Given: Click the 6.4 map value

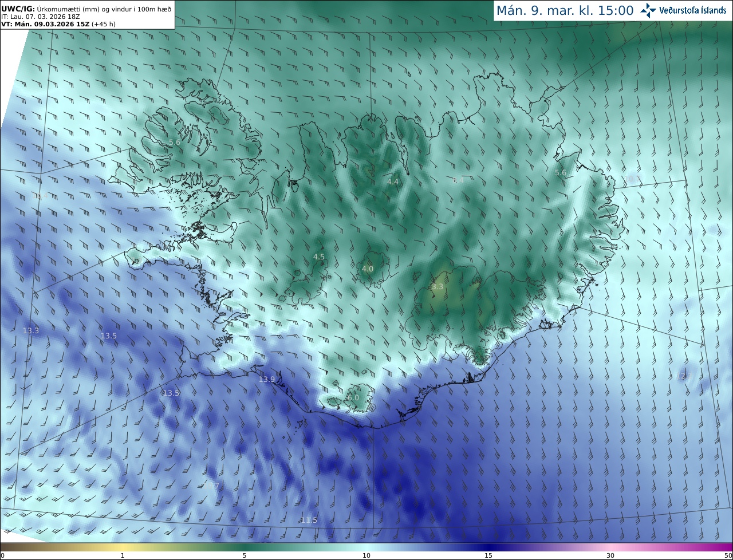Looking at the screenshot, I should (458, 180).
